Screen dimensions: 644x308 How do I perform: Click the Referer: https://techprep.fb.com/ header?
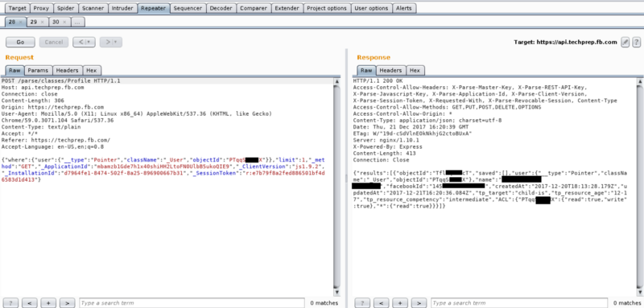click(56, 140)
